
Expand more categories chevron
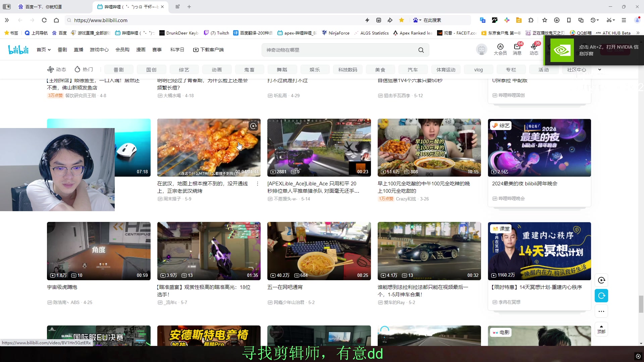(x=600, y=70)
